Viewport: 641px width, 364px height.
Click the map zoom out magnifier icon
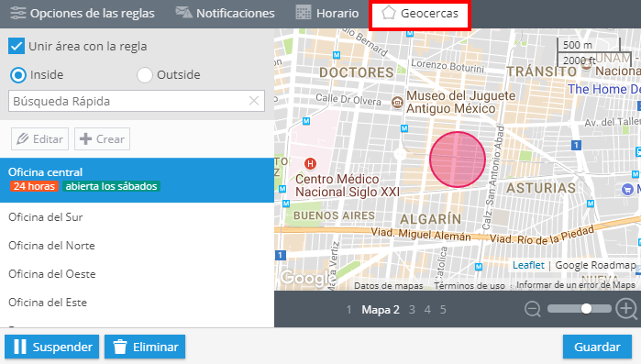click(x=532, y=309)
